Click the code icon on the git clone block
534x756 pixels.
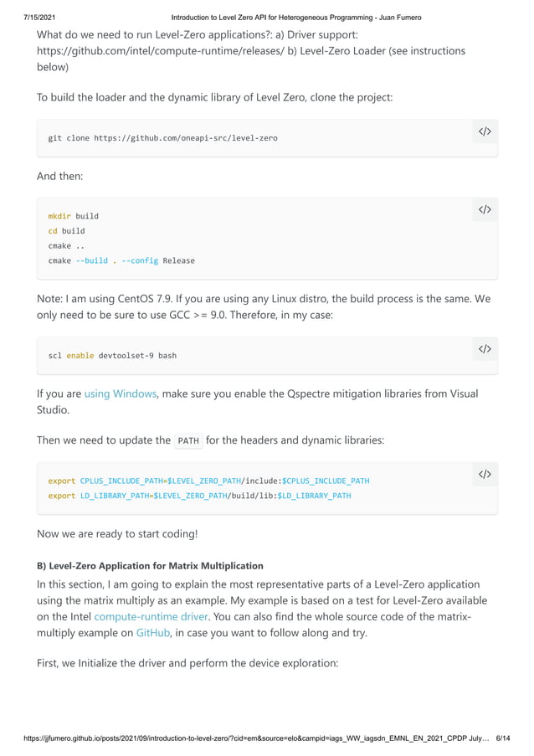click(485, 131)
